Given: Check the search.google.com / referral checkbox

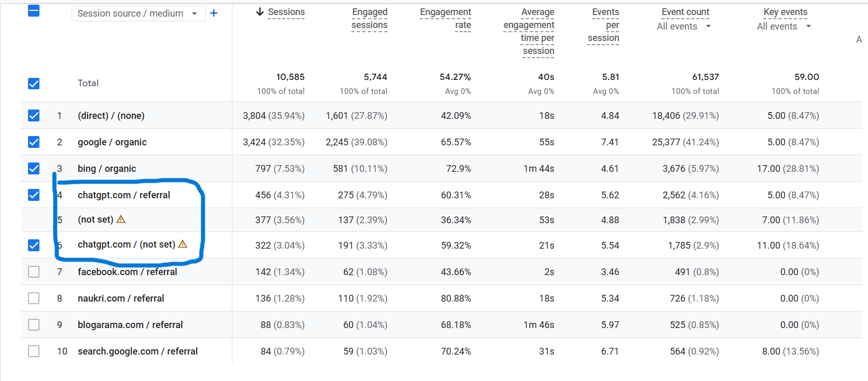Looking at the screenshot, I should click(33, 351).
